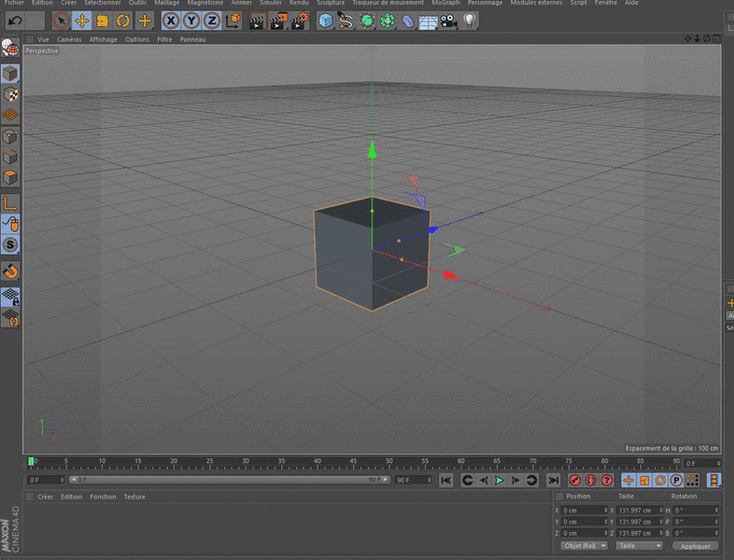The image size is (734, 560).
Task: Toggle X axis lock
Action: (x=171, y=21)
